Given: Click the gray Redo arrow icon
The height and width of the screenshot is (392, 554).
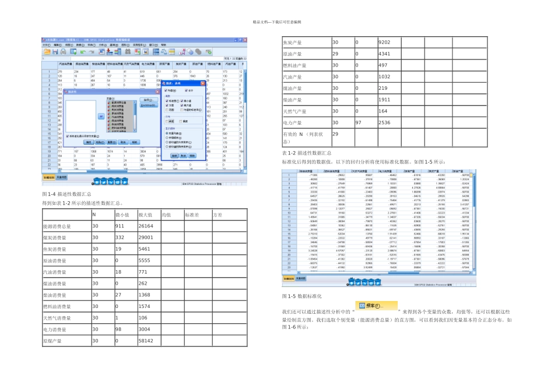Looking at the screenshot, I should point(92,52).
